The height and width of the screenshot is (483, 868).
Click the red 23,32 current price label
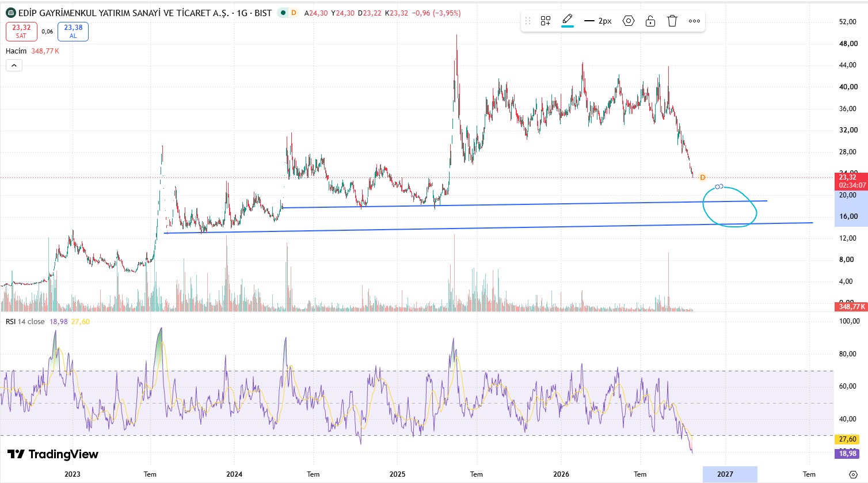851,181
